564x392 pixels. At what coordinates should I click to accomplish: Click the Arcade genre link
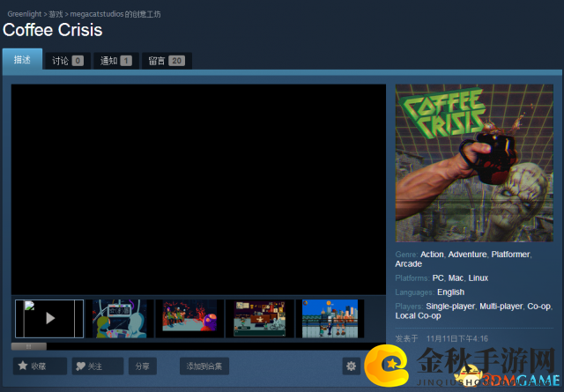coord(409,264)
